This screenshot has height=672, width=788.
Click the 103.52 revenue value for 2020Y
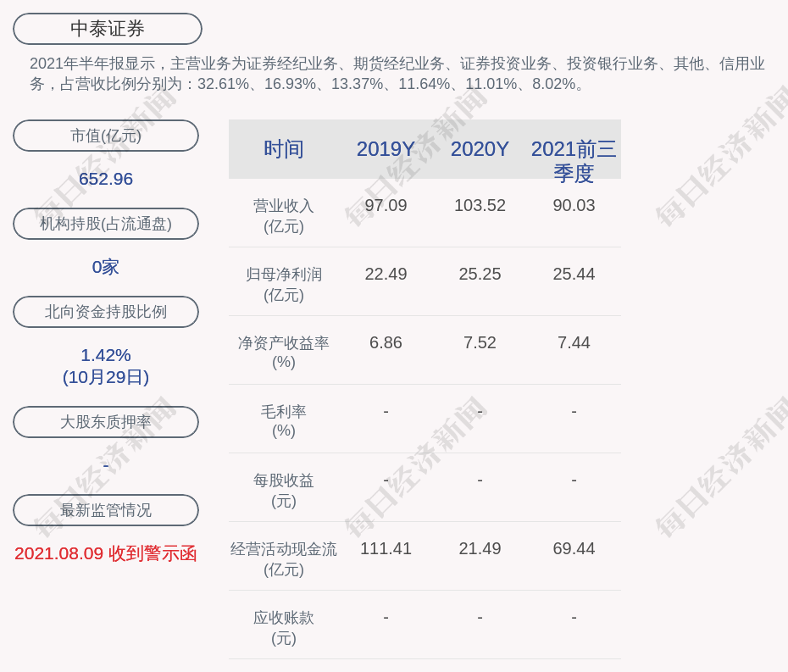(480, 206)
